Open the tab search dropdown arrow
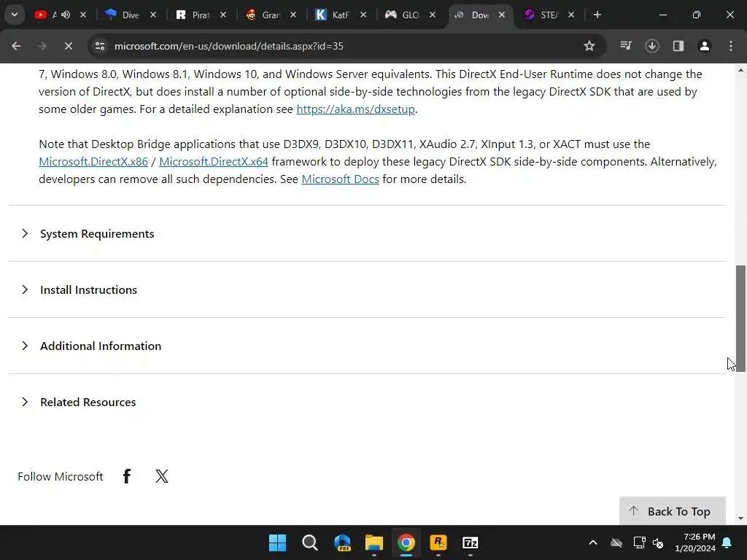747x560 pixels. pos(15,15)
